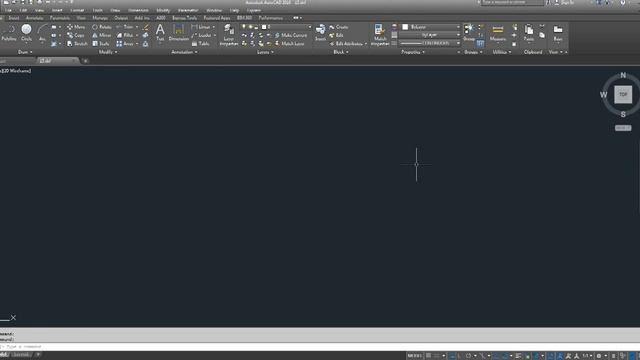The height and width of the screenshot is (360, 640).
Task: Click Make Current layer button
Action: pos(291,36)
